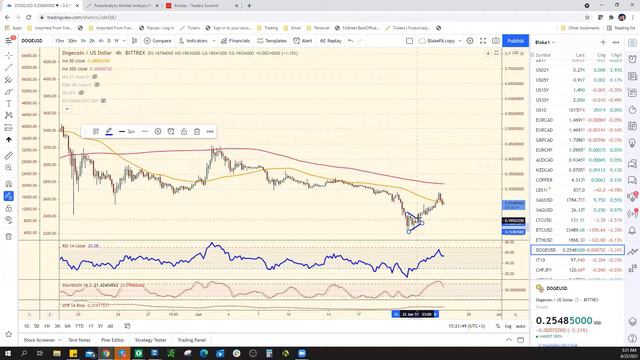Open the Text Notes tab
640x360 pixels.
79,340
